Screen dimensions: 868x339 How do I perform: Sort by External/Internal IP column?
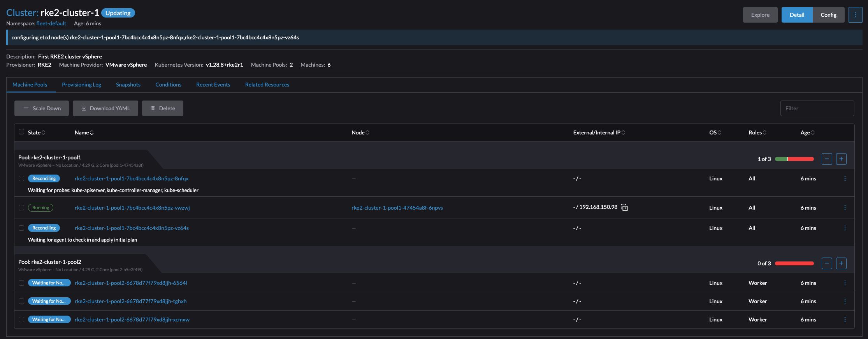coord(599,132)
